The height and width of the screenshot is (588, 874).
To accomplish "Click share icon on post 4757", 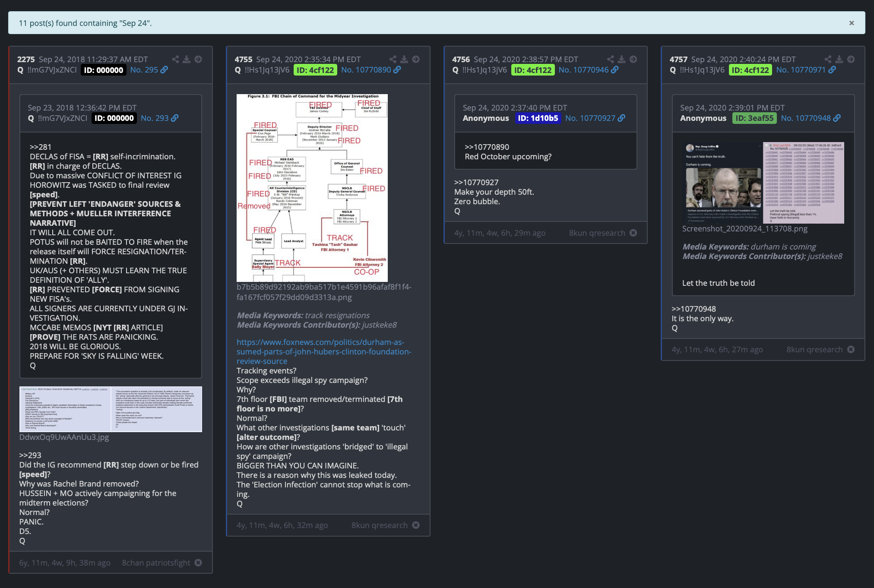I will tap(828, 60).
